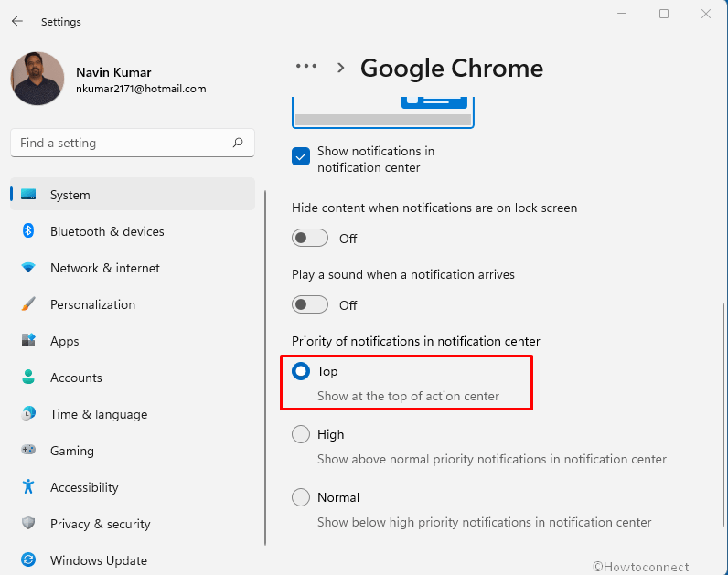
Task: Click 'Show at the top of action center' text
Action: pos(408,396)
